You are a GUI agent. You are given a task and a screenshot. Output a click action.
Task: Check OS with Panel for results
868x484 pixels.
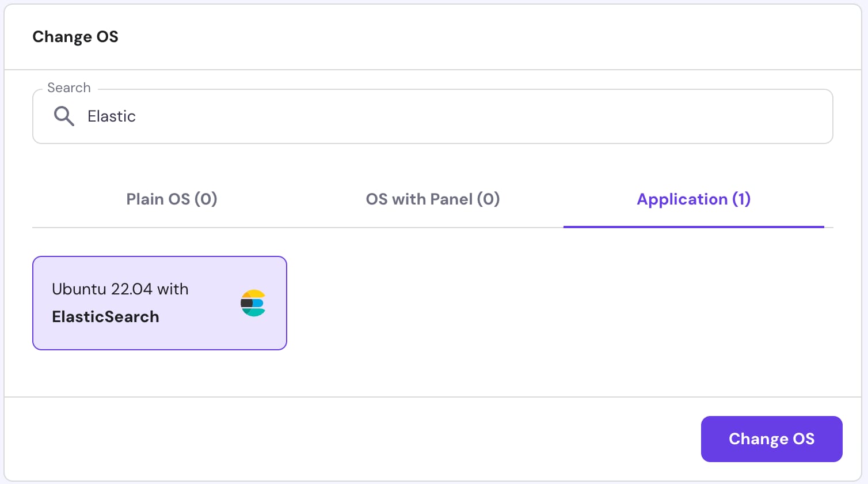432,199
